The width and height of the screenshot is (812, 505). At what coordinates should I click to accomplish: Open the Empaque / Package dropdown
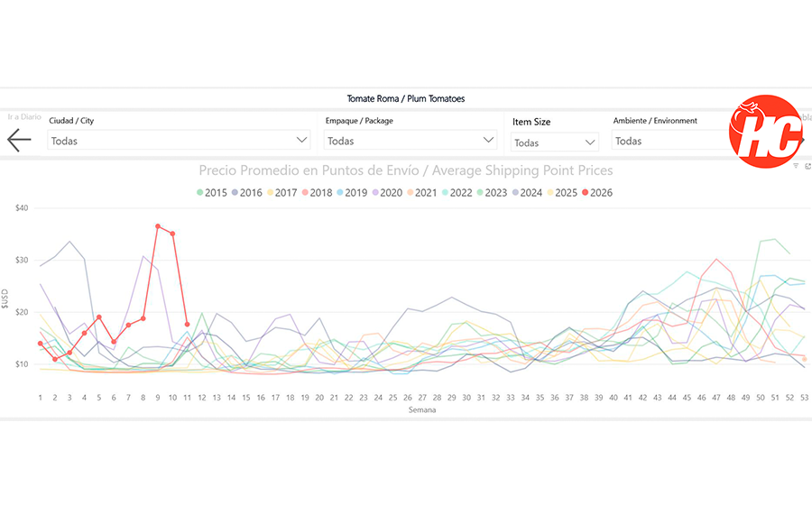coord(411,141)
